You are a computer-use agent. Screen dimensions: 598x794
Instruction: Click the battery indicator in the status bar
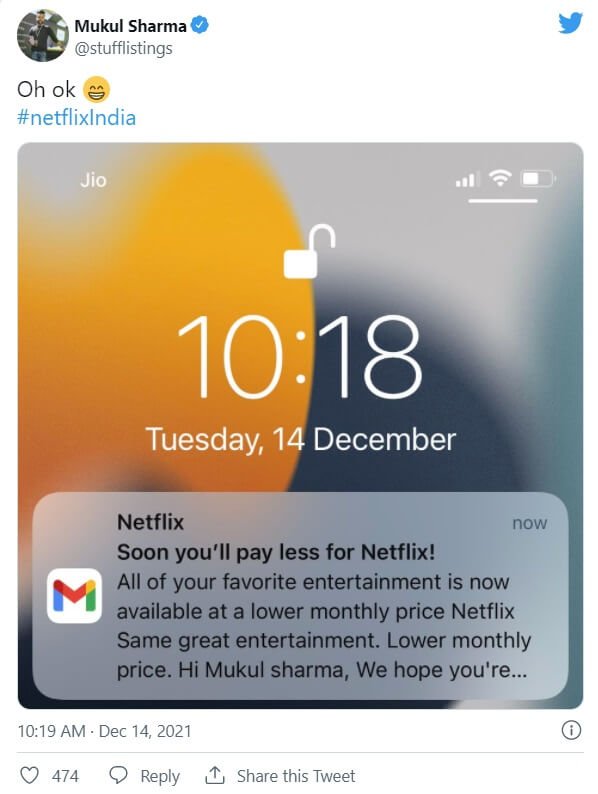539,179
